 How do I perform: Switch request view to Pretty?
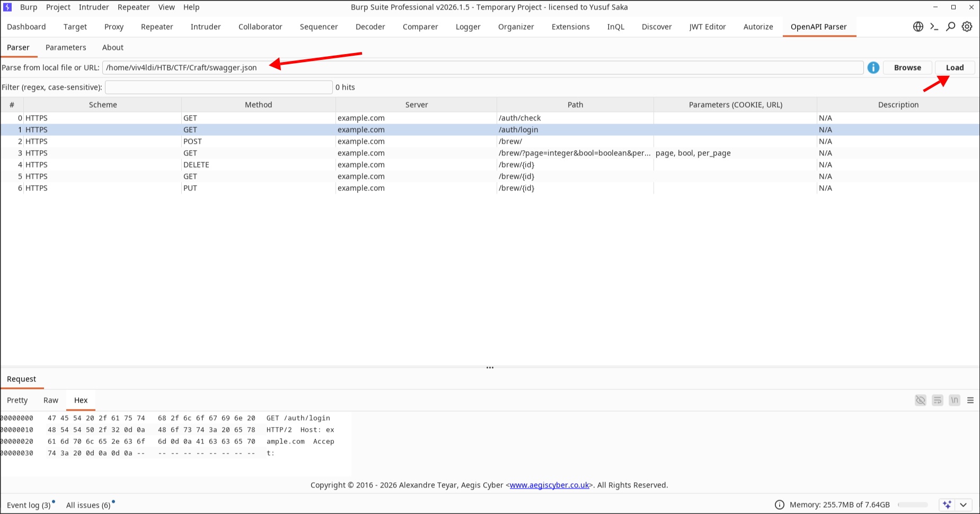click(17, 400)
